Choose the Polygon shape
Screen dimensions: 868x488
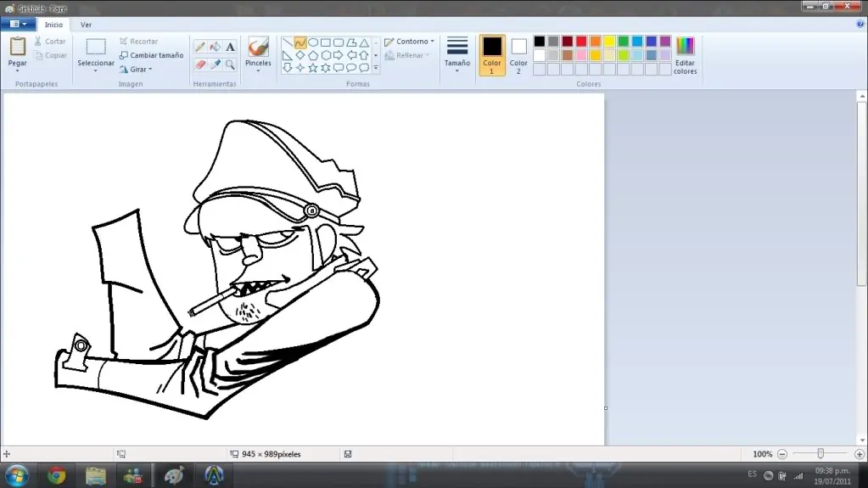[x=351, y=42]
